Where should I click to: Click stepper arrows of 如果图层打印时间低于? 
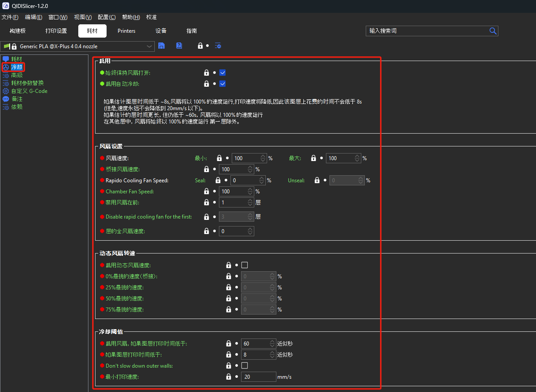(272, 354)
